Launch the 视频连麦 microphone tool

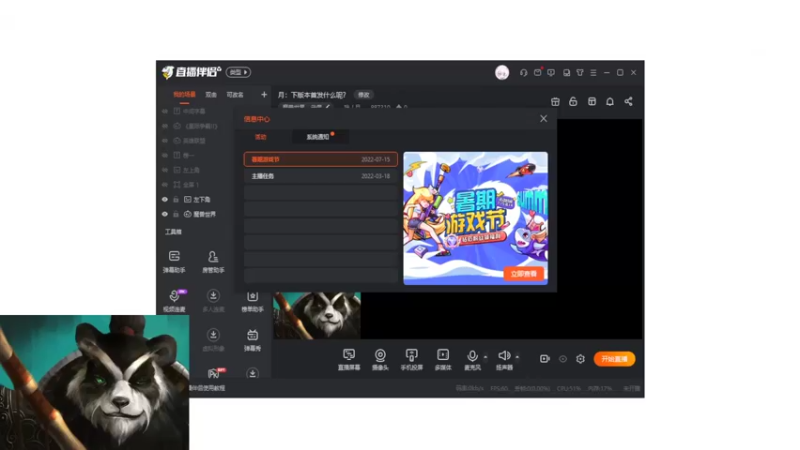(174, 301)
